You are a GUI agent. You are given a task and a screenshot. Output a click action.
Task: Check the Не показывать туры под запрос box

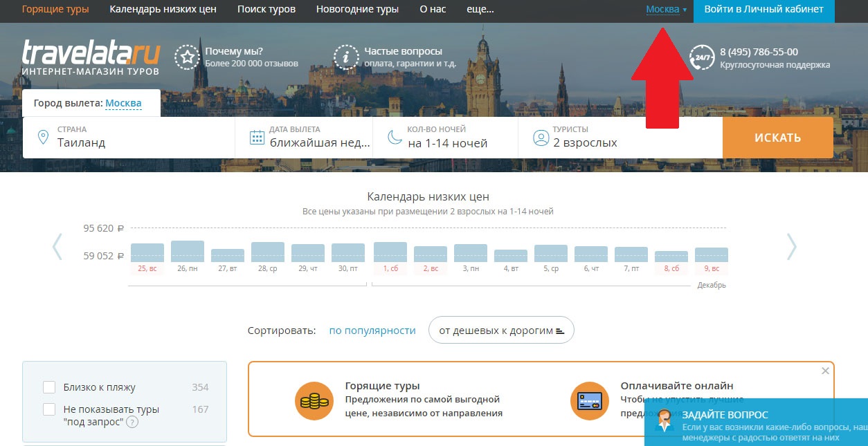49,409
